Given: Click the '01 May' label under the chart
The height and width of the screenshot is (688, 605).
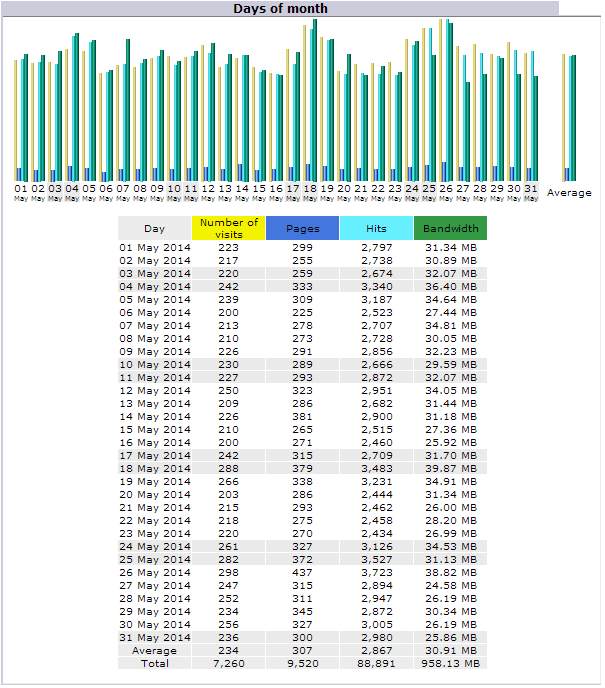Looking at the screenshot, I should coord(21,191).
